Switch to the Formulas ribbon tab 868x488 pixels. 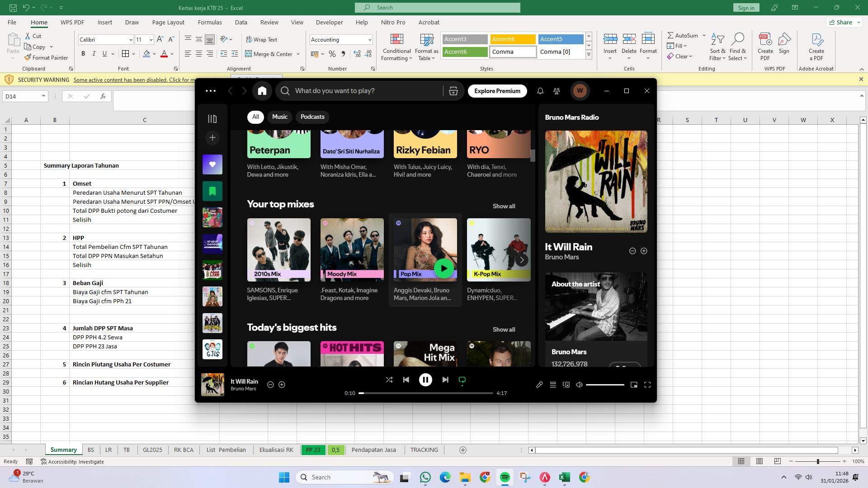210,22
